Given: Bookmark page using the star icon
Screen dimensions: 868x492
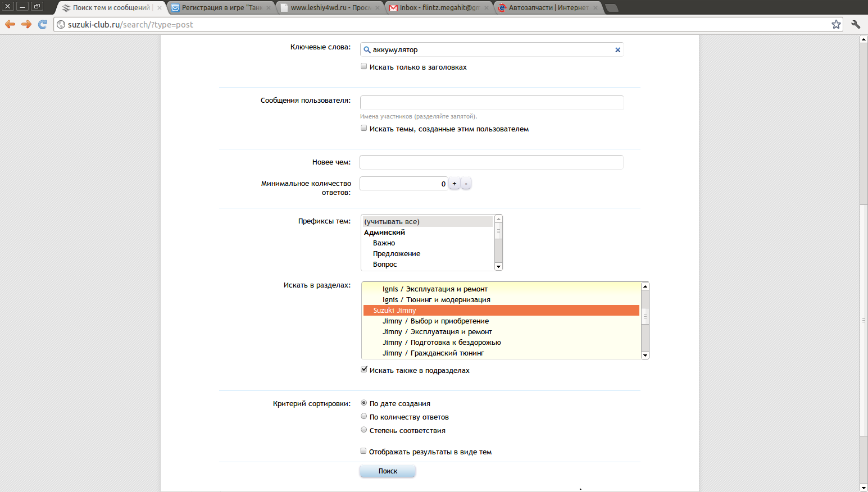Looking at the screenshot, I should click(x=836, y=24).
